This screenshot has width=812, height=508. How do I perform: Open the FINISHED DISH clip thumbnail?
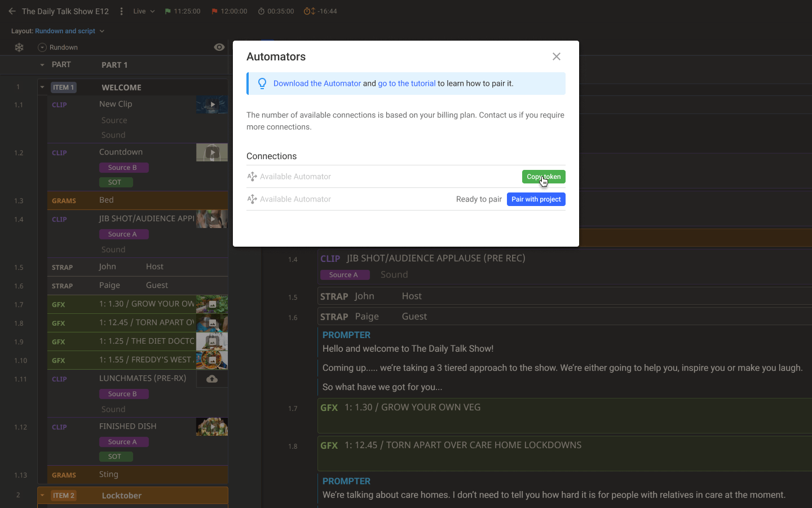pyautogui.click(x=212, y=427)
